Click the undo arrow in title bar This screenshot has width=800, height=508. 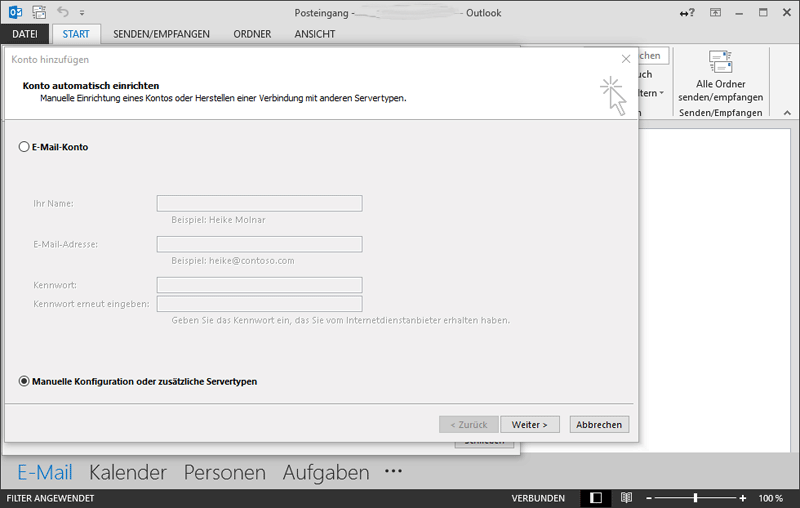point(63,13)
